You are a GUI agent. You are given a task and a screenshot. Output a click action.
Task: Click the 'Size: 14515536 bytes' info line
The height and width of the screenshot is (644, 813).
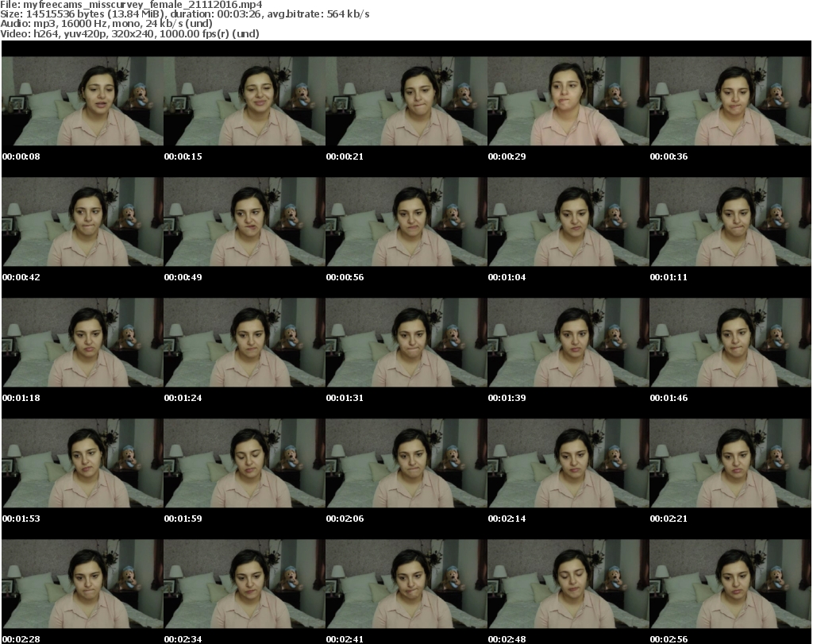coord(184,14)
